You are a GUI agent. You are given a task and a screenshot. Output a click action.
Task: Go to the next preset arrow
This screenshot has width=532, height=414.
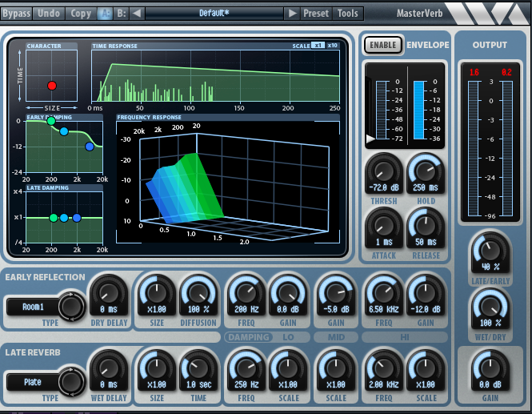(292, 14)
